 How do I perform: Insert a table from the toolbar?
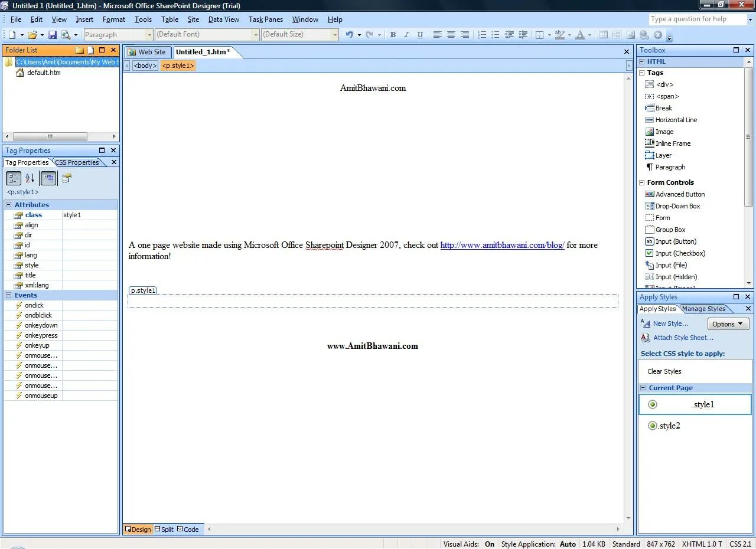[x=603, y=35]
